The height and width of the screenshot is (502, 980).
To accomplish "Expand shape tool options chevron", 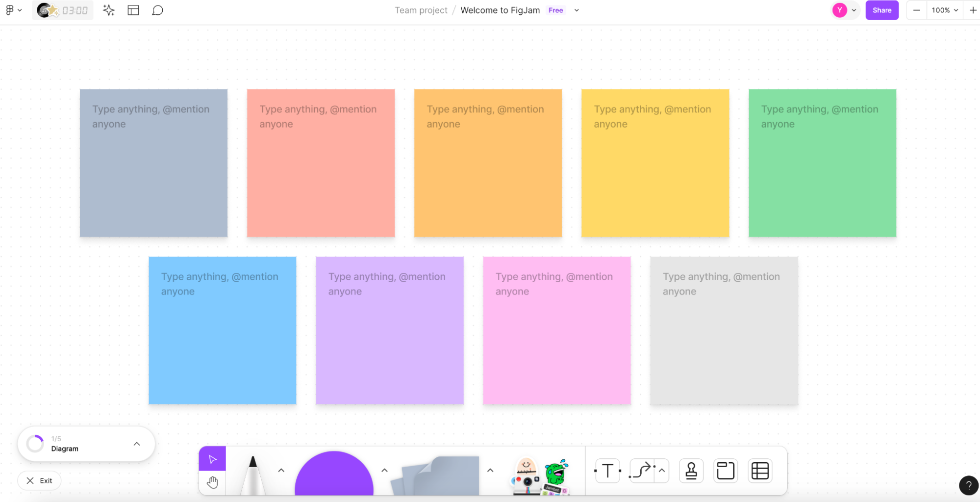I will click(384, 470).
